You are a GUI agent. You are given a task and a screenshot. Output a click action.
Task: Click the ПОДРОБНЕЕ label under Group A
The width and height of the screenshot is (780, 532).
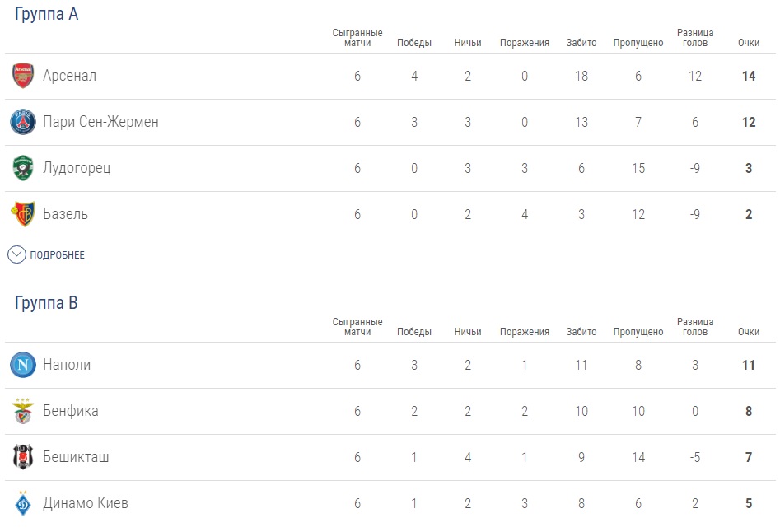click(58, 255)
